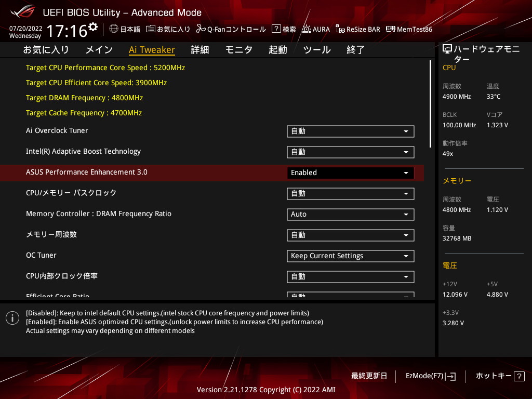Click the hotkey question mark icon
The width and height of the screenshot is (532, 399).
point(519,376)
